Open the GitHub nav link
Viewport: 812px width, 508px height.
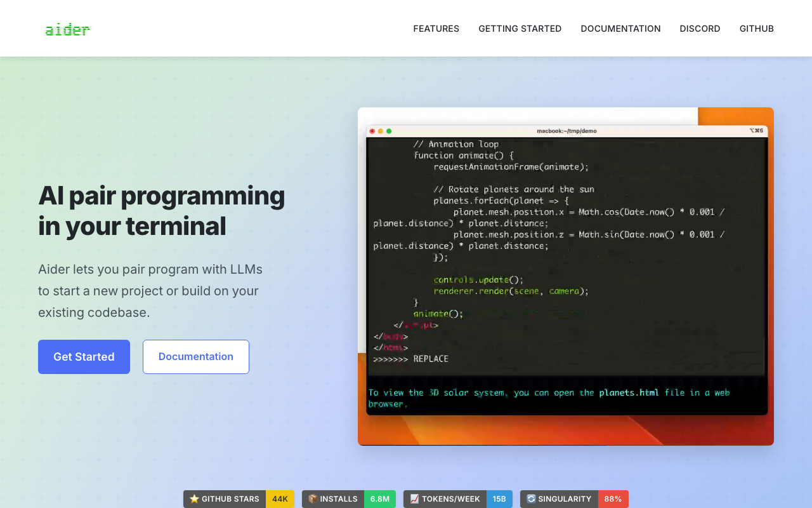click(757, 29)
